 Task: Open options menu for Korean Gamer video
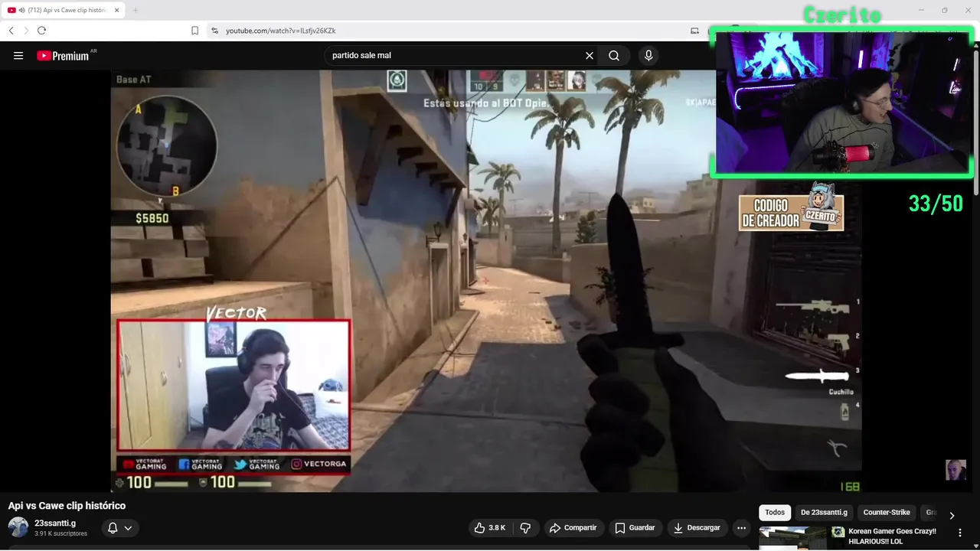(x=960, y=533)
